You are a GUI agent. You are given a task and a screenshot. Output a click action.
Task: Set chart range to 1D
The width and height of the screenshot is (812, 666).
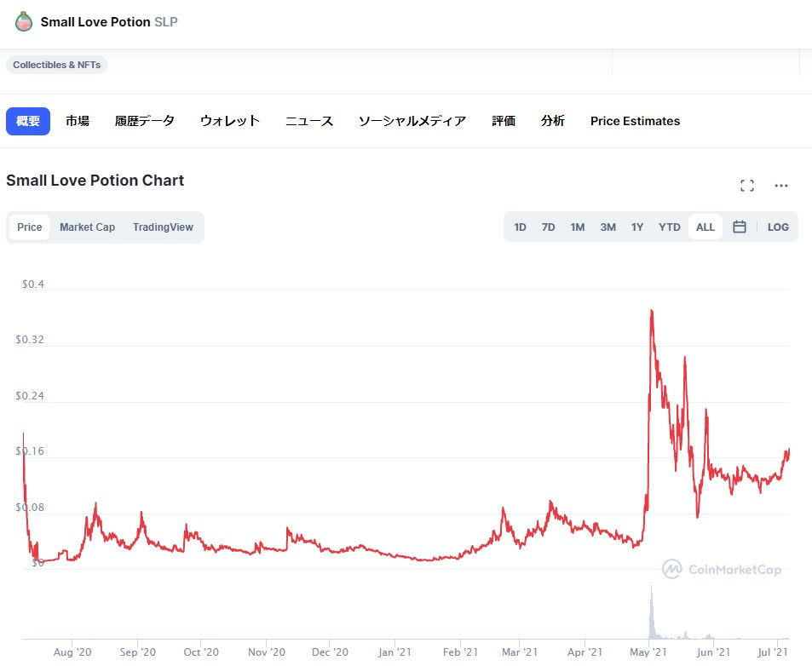520,227
